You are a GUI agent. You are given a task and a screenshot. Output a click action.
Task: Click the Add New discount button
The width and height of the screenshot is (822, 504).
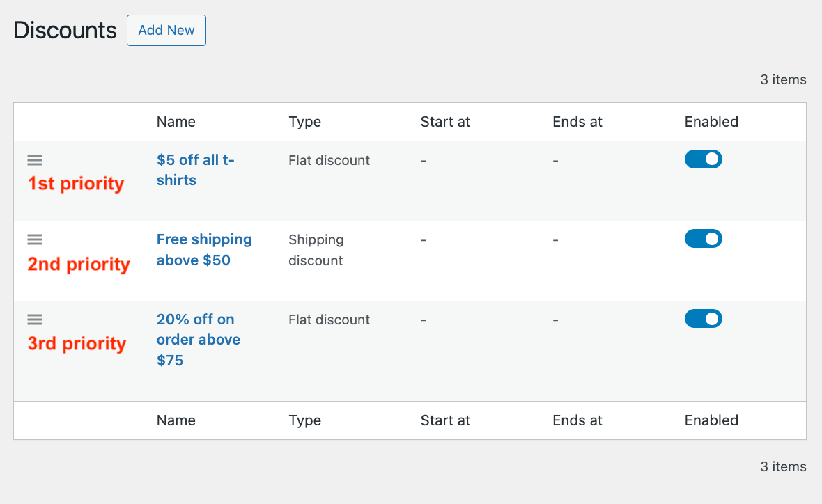tap(166, 31)
